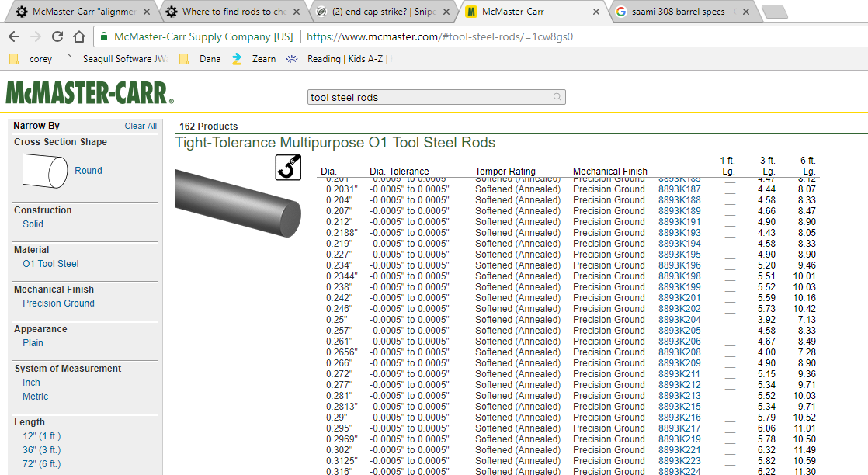868x475 pixels.
Task: Open part number 8893K223
Action: (x=679, y=461)
